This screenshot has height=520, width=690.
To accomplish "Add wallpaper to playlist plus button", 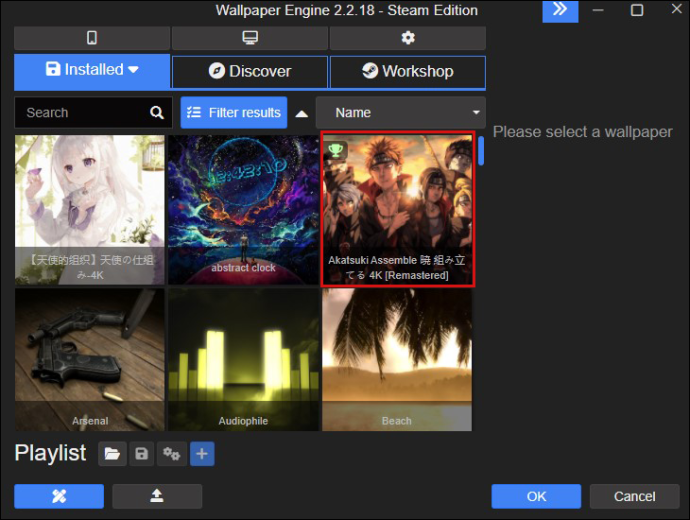I will point(202,454).
